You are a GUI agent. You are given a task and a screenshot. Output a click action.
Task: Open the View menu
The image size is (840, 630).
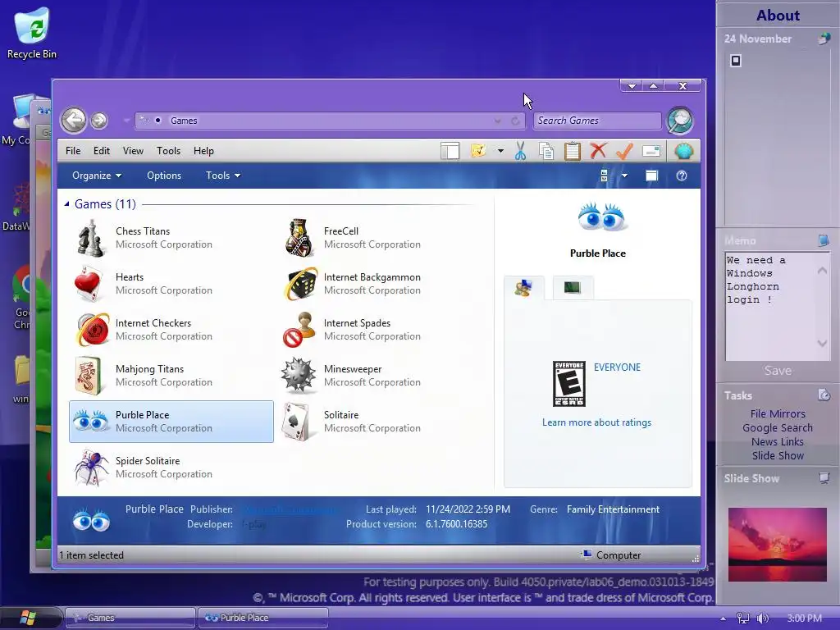(133, 151)
